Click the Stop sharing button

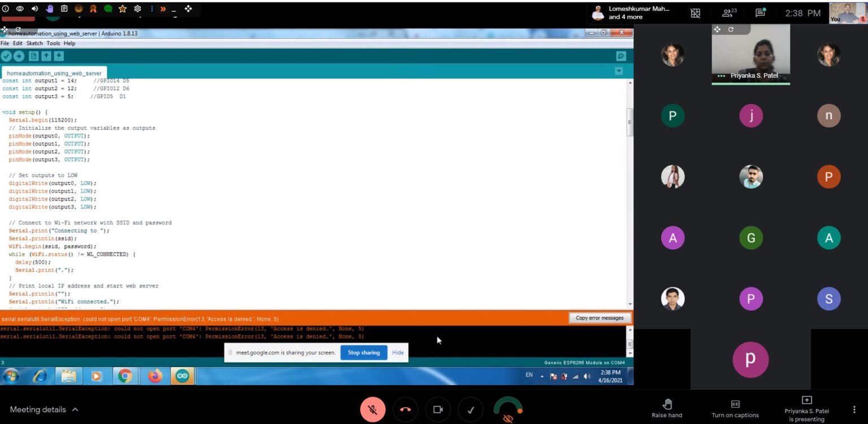click(x=363, y=352)
